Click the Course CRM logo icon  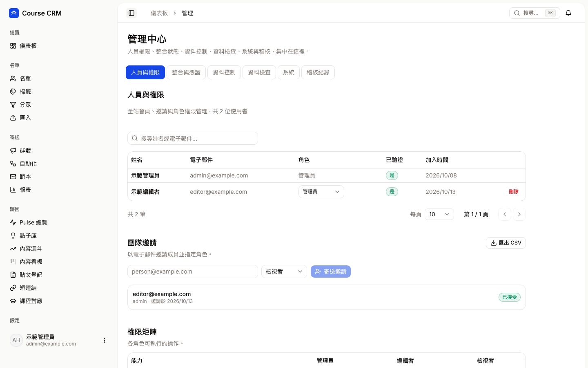pyautogui.click(x=14, y=13)
